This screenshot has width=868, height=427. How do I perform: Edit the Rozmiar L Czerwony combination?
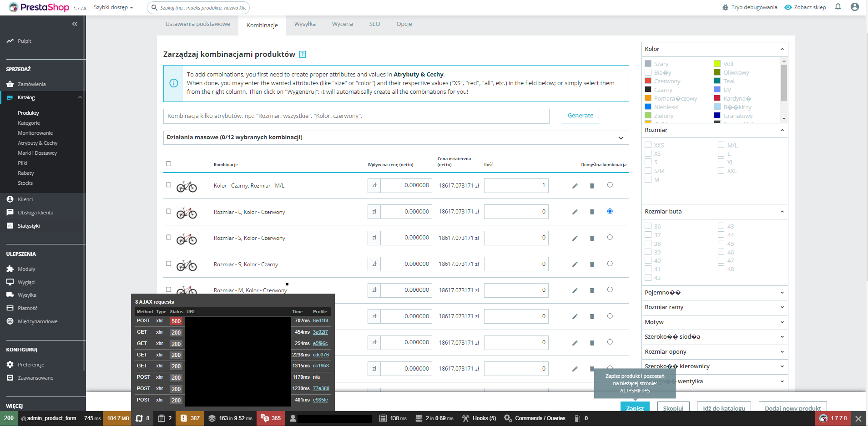(575, 212)
